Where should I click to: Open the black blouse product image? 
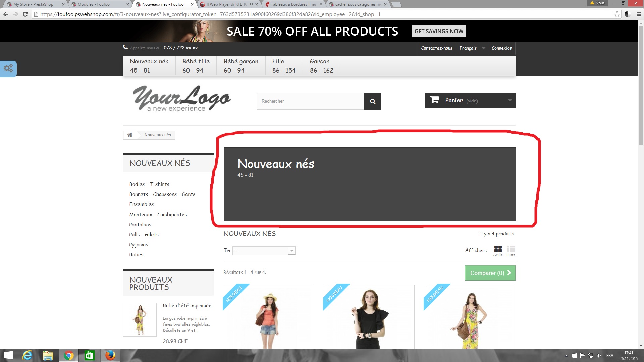click(x=369, y=317)
